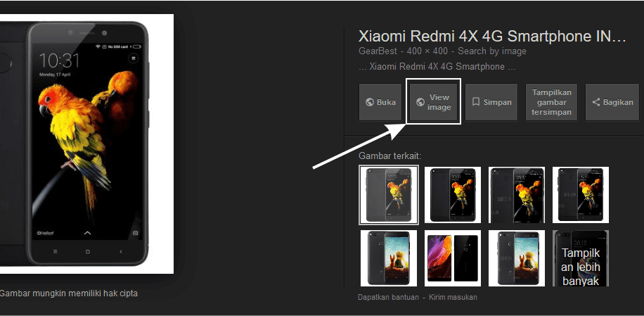
Task: Click Tampilkan lebih banyak thumbnail
Action: pyautogui.click(x=581, y=258)
